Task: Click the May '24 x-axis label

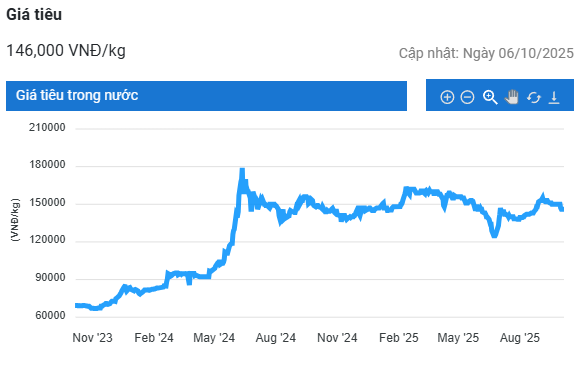Action: tap(214, 338)
